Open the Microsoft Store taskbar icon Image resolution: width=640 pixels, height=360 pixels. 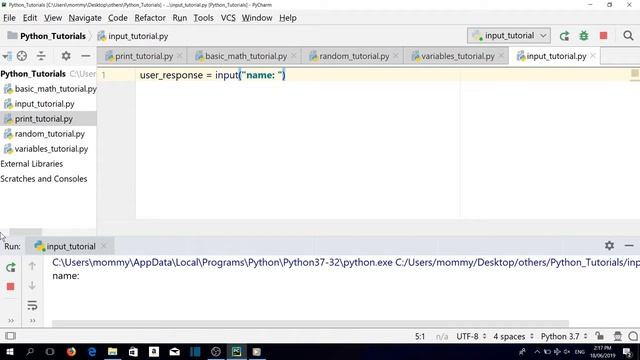click(x=133, y=351)
